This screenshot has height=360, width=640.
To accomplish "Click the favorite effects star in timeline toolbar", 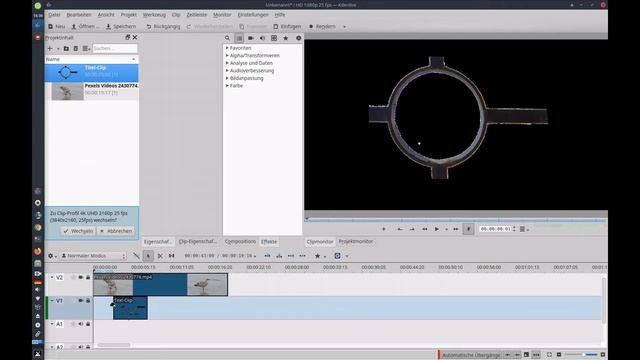I will coord(317,256).
